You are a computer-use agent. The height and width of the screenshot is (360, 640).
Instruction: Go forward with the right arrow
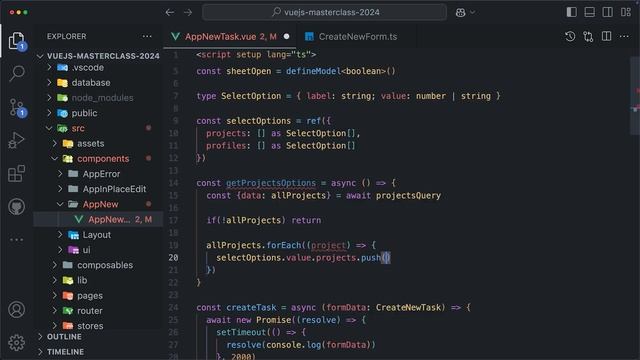click(188, 12)
